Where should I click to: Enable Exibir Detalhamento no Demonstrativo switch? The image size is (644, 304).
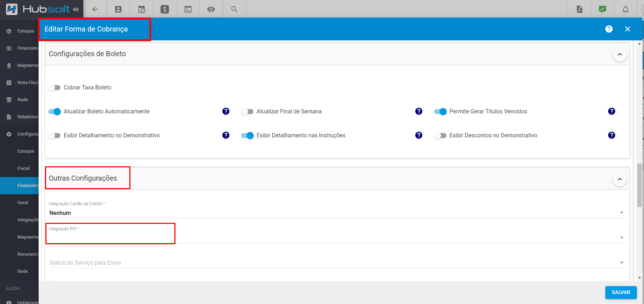pyautogui.click(x=54, y=136)
